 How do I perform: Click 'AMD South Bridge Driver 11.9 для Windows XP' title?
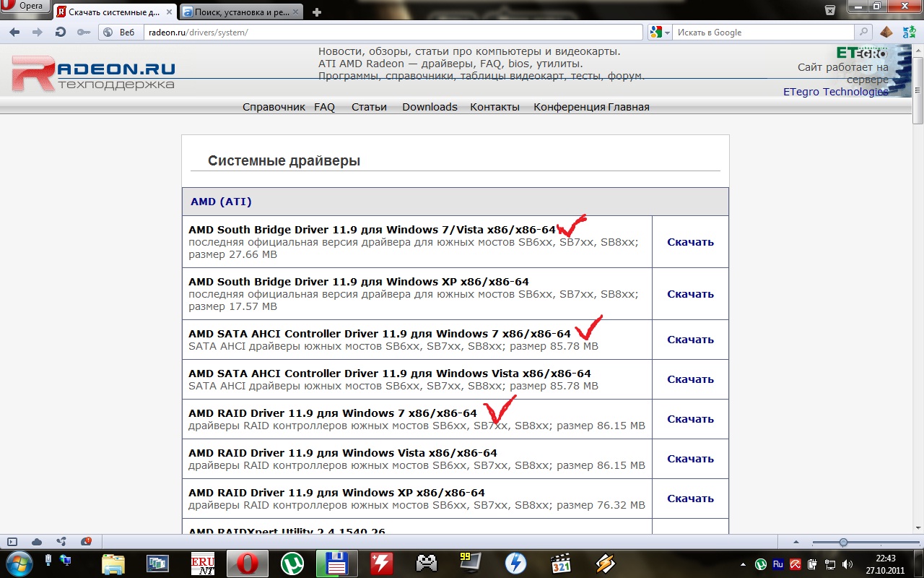tap(359, 282)
